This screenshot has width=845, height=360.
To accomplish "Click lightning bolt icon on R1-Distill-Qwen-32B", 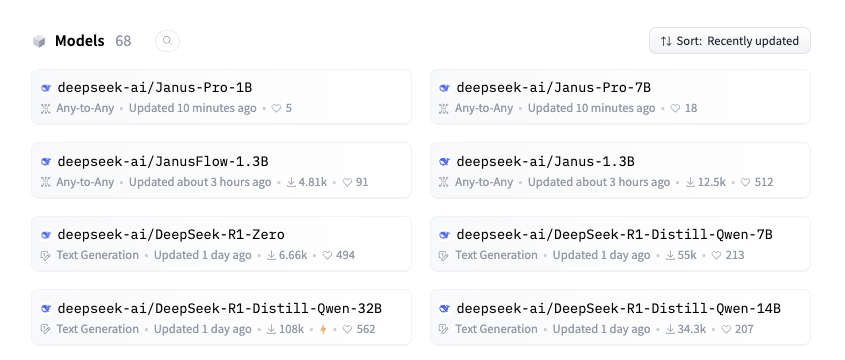I will point(323,329).
